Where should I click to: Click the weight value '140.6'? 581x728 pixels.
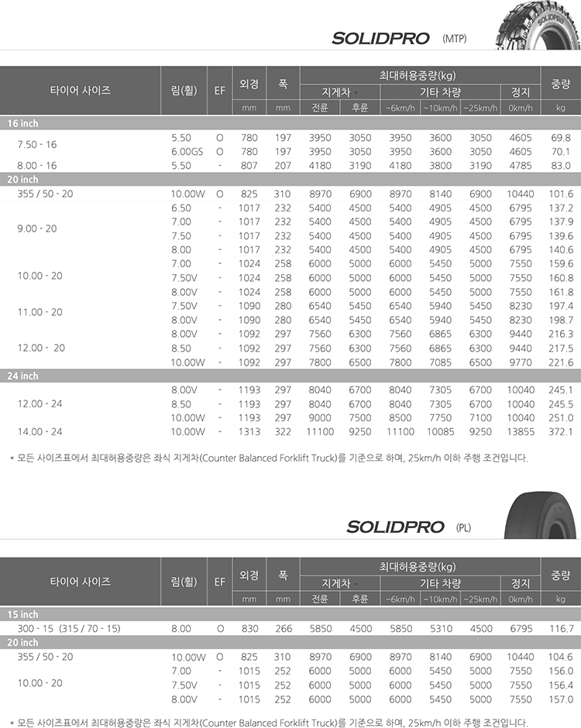point(561,249)
